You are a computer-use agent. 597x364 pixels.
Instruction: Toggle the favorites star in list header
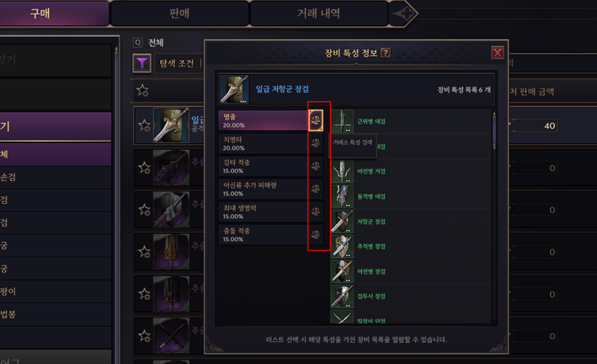143,91
